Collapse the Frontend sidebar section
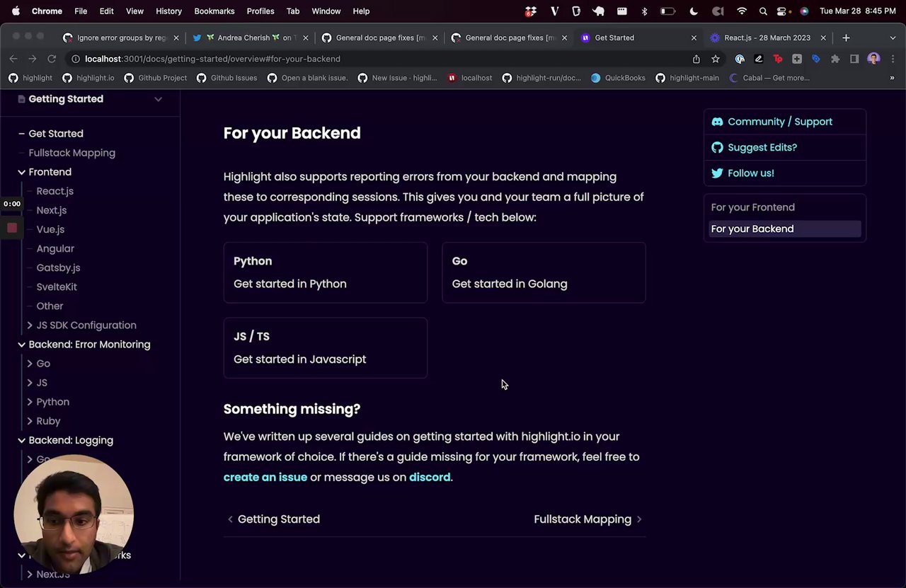906x588 pixels. (21, 172)
